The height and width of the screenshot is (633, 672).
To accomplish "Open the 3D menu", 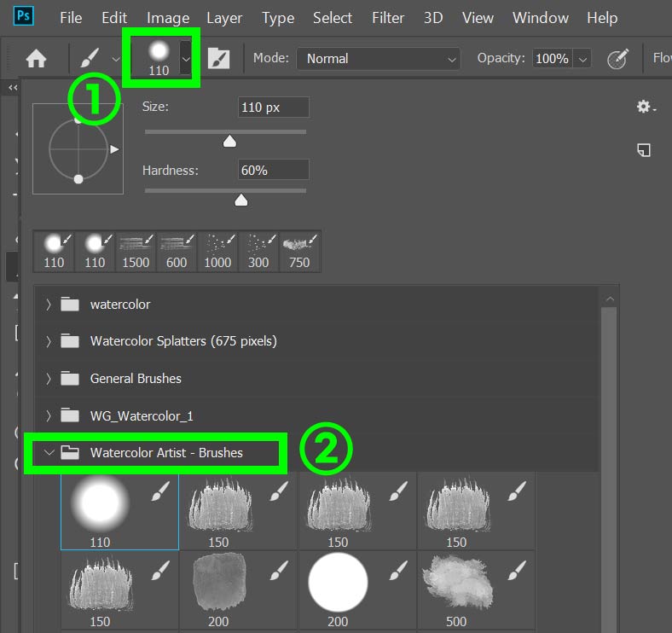I will pos(433,18).
